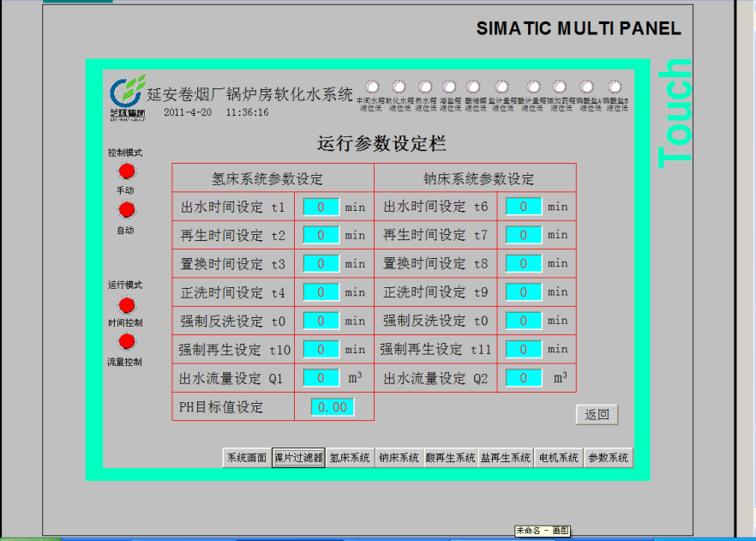This screenshot has width=756, height=541.
Task: Click the 磷酸盐B low level indicator lamp
Action: click(615, 87)
